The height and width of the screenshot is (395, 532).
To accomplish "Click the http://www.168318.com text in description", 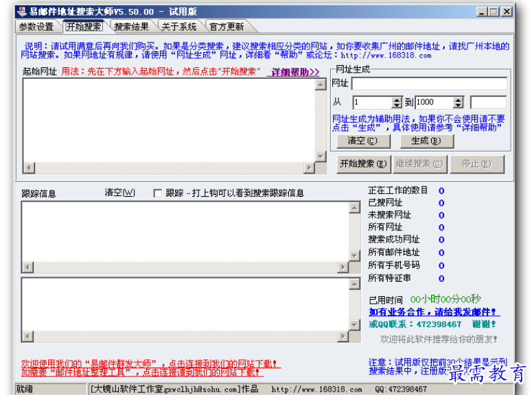I will point(386,56).
